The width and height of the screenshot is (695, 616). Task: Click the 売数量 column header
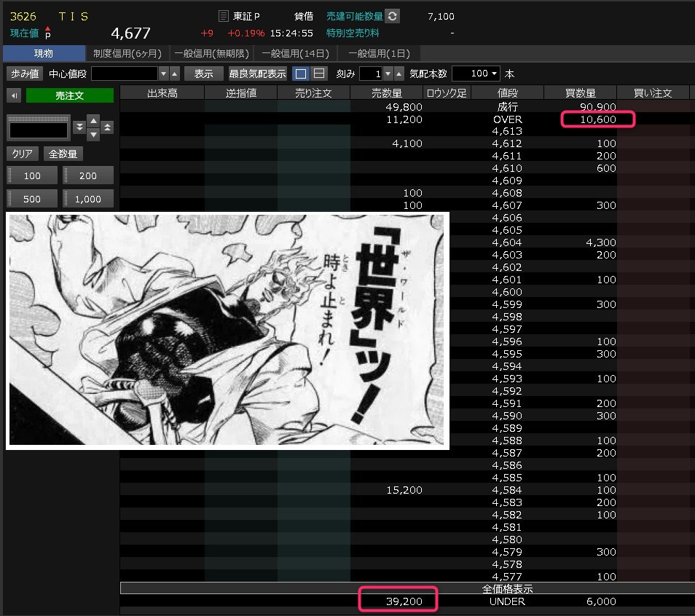[387, 93]
